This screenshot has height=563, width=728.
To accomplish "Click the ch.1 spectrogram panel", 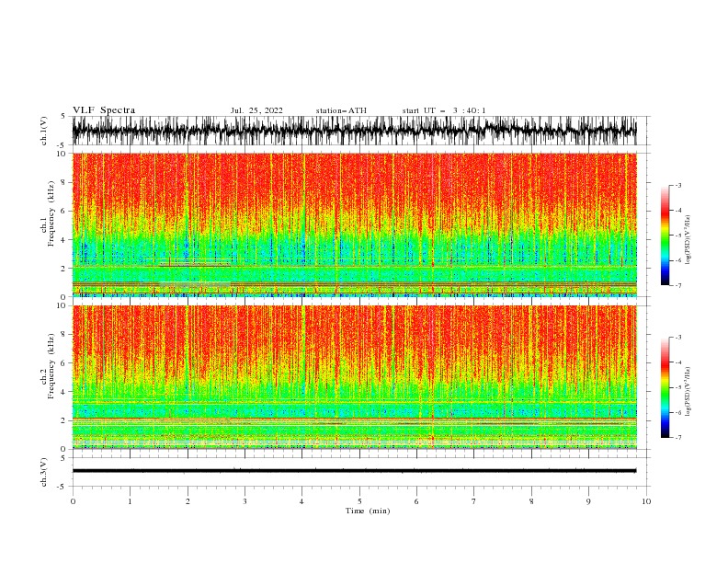I will click(354, 224).
